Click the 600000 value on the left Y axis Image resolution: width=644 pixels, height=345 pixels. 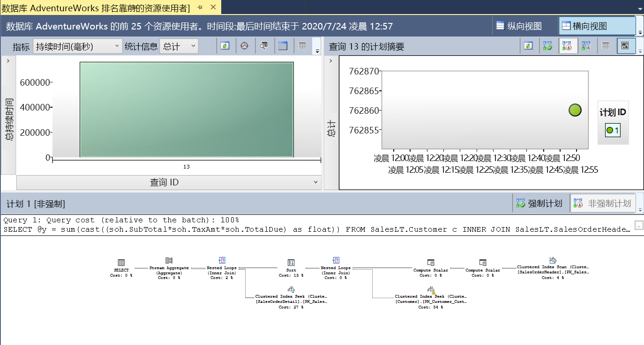(35, 82)
